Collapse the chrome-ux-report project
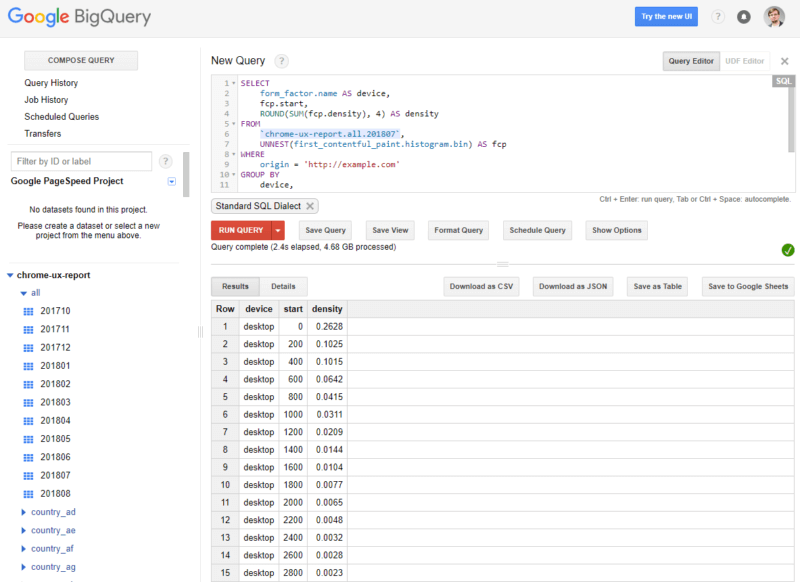 [x=10, y=275]
